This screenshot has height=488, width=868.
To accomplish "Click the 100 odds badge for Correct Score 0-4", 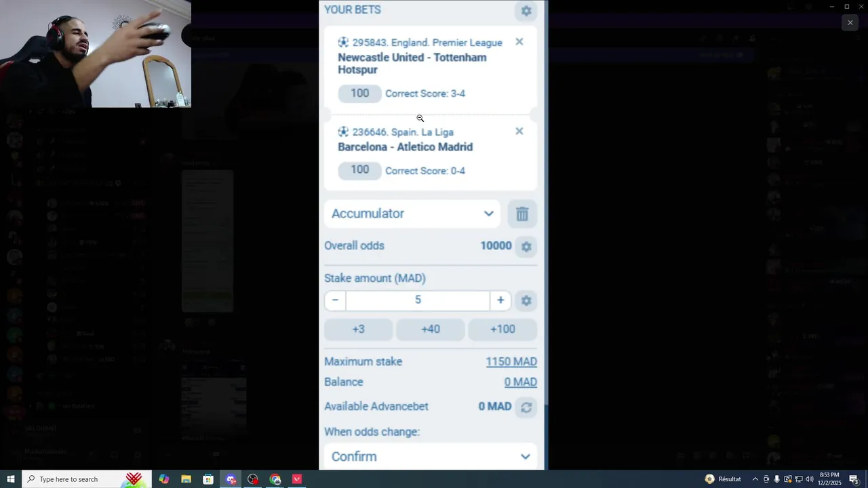I will (x=360, y=170).
